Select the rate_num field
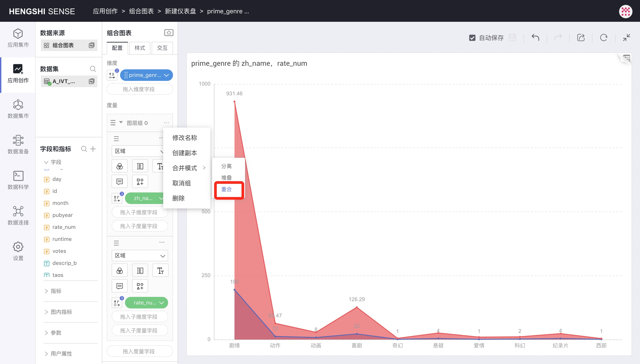 pyautogui.click(x=64, y=227)
